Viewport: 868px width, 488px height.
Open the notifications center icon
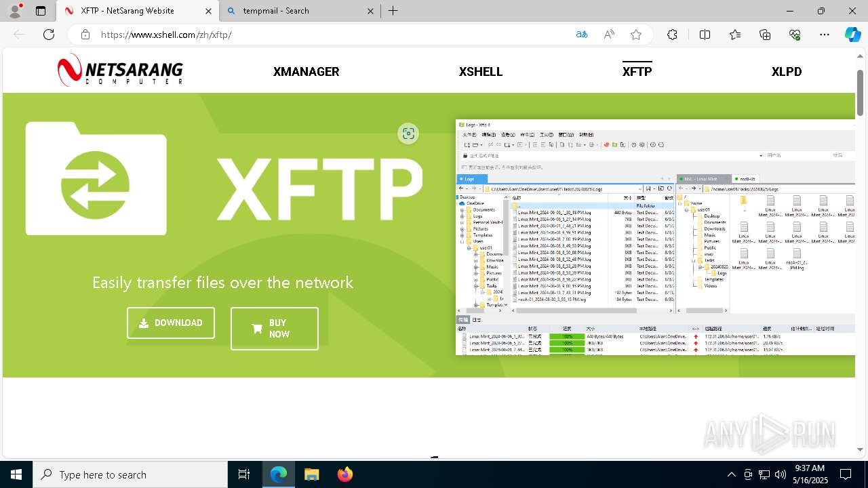tap(846, 474)
